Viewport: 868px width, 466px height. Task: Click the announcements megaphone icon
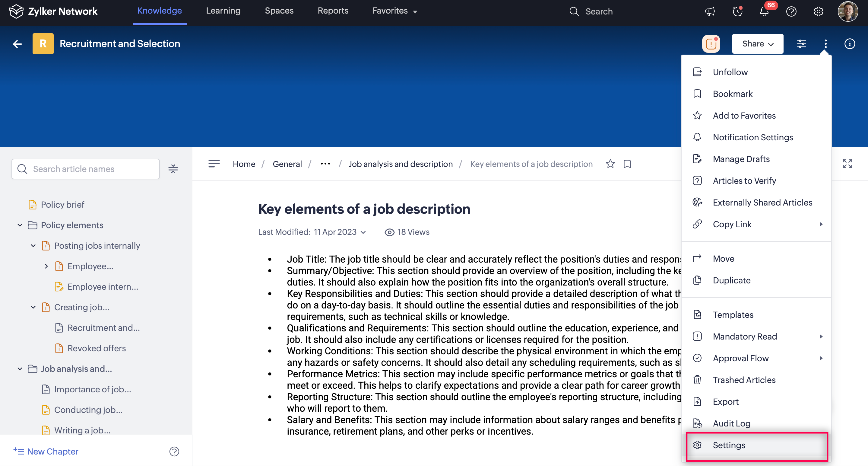710,11
